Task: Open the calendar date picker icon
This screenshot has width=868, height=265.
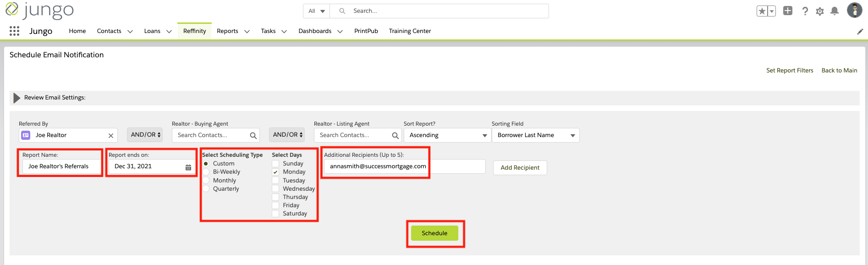Action: (188, 167)
